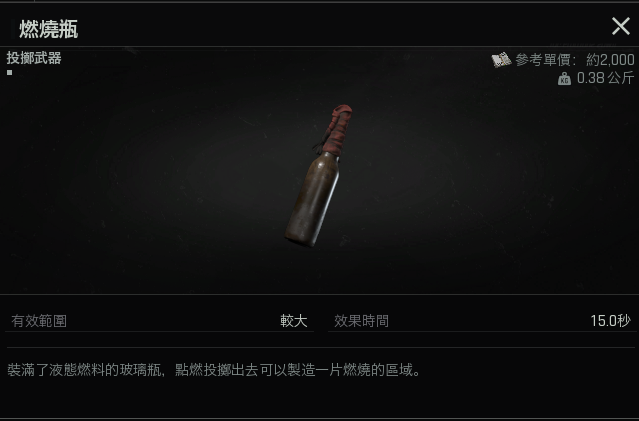Click the KG weight icon
The width and height of the screenshot is (639, 421).
pos(564,79)
